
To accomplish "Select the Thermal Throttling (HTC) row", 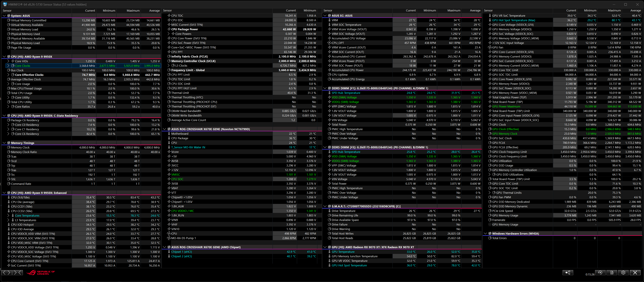I will 242,98.
